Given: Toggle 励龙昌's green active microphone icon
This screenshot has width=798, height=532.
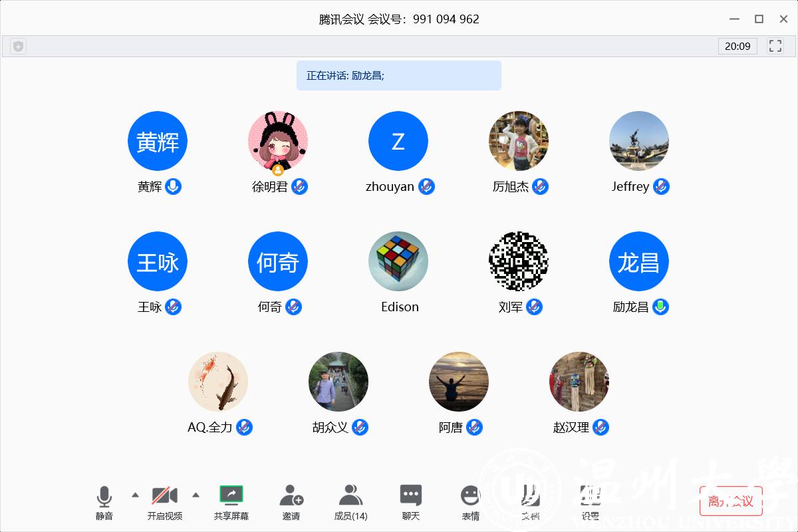Looking at the screenshot, I should [660, 307].
